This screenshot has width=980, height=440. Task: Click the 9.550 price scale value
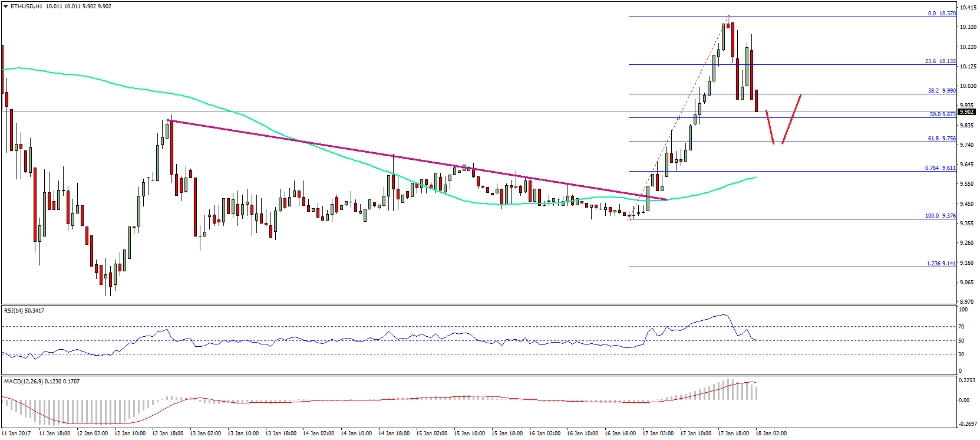pos(967,184)
